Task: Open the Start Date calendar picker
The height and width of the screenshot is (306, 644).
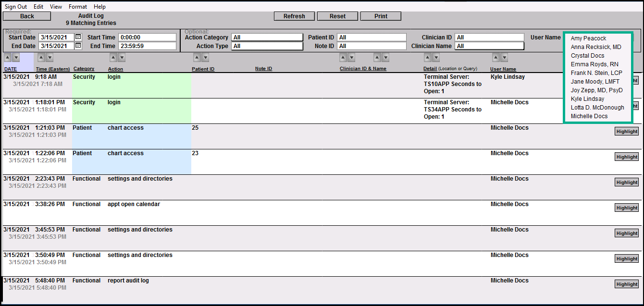Action: 78,37
